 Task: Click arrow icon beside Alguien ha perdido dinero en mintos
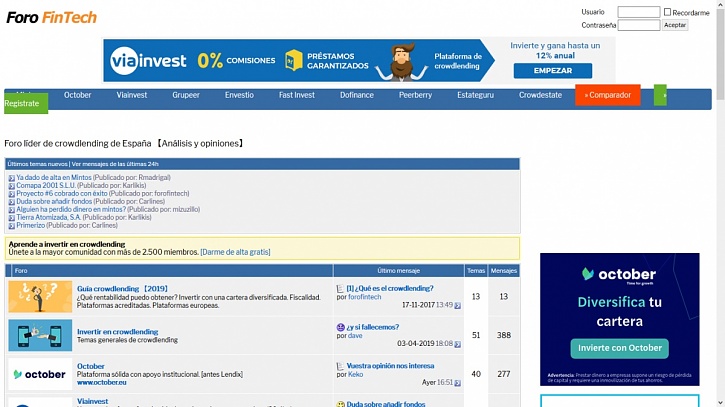[x=12, y=210]
